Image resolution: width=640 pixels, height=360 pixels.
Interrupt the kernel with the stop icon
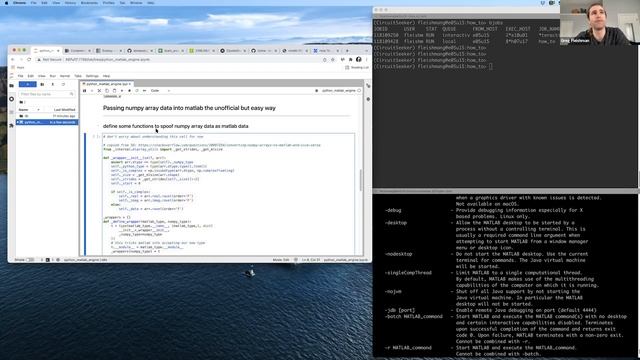point(129,91)
